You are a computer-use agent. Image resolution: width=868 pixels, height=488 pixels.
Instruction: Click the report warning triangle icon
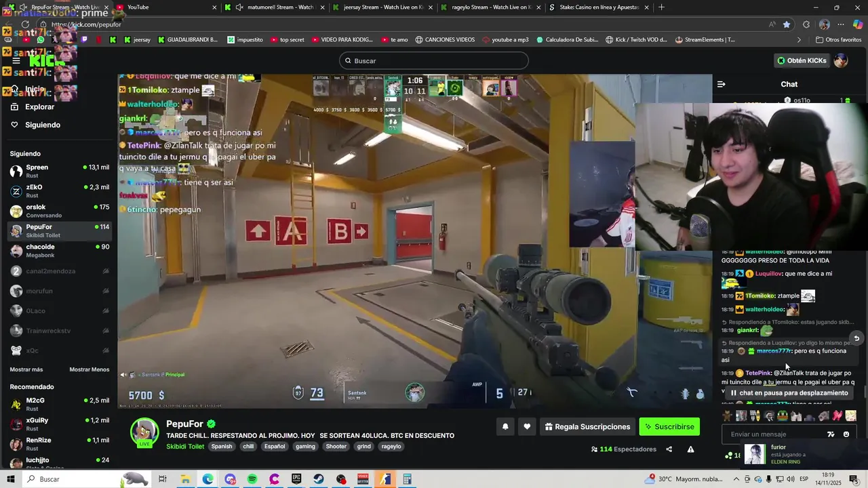pos(690,449)
